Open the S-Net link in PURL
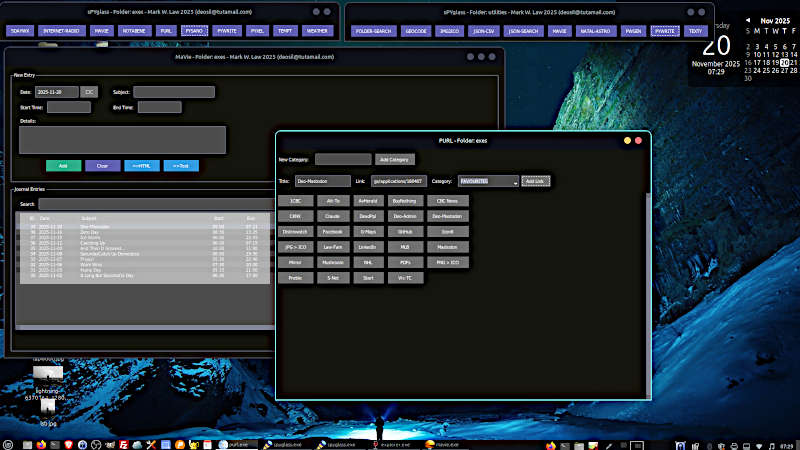This screenshot has width=800, height=450. (x=333, y=278)
